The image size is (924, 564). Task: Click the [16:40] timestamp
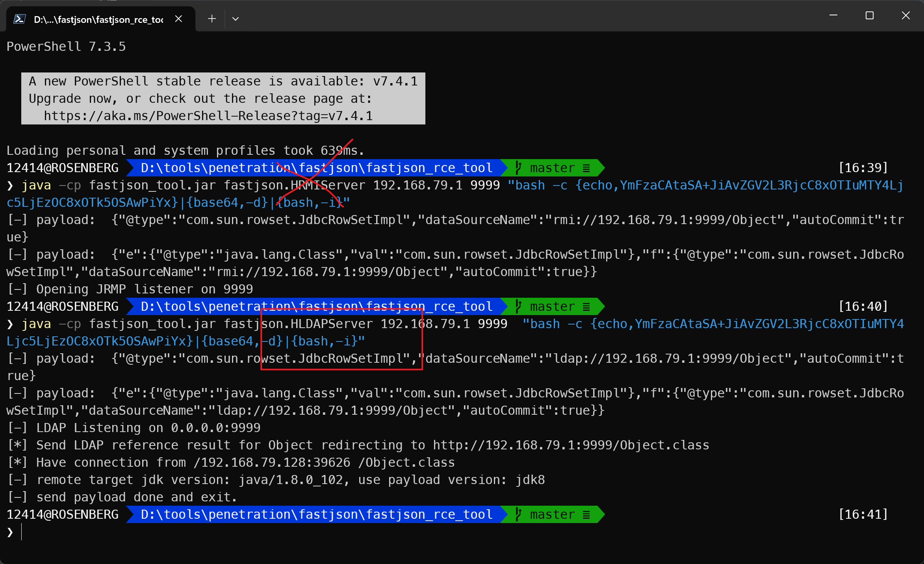click(863, 306)
